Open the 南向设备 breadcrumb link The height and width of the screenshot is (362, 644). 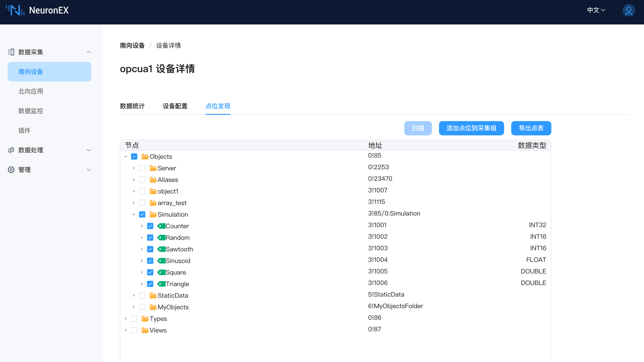click(x=132, y=46)
